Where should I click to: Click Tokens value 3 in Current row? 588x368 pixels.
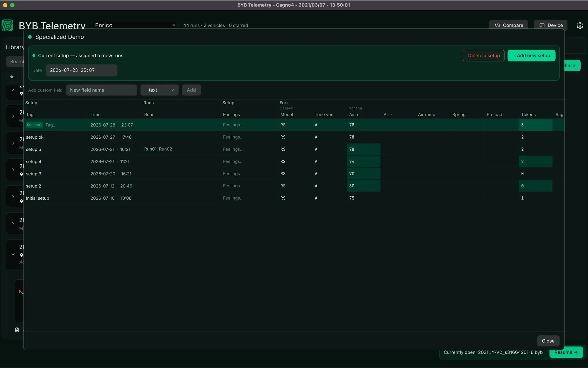click(x=535, y=125)
